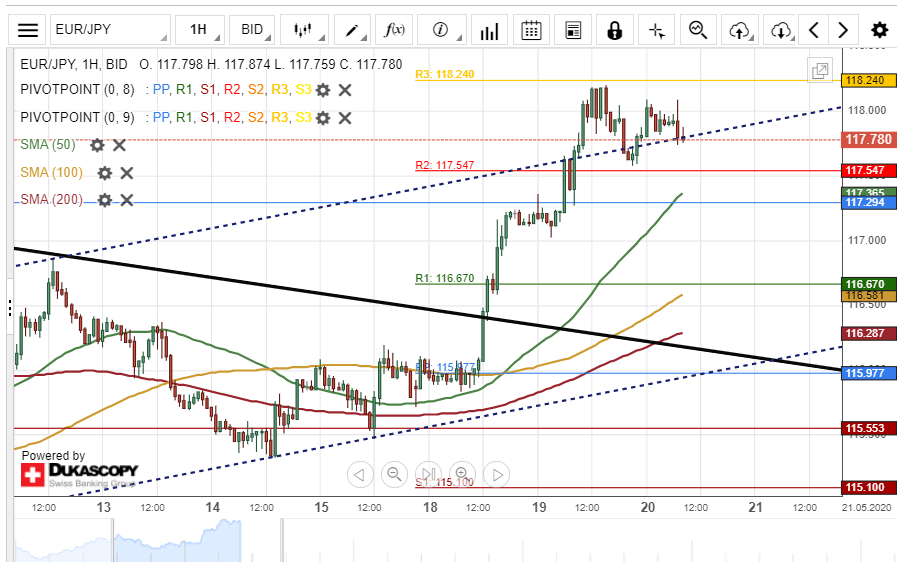Select the pencil drawing tools button
This screenshot has height=564, width=903.
pyautogui.click(x=352, y=30)
